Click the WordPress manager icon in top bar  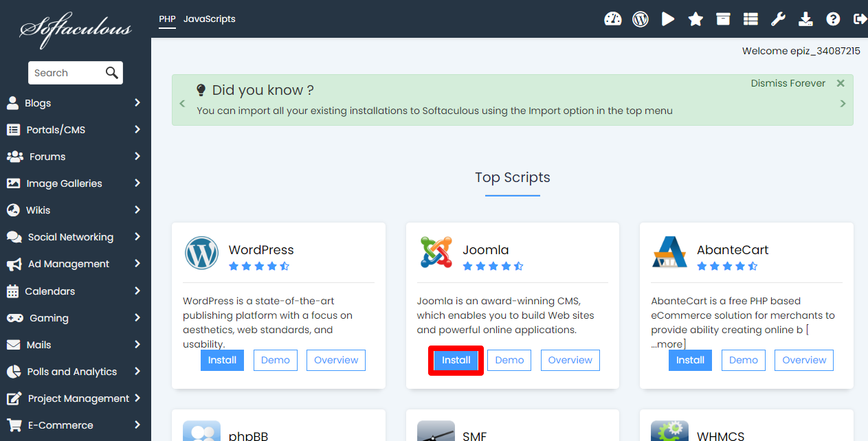[641, 19]
